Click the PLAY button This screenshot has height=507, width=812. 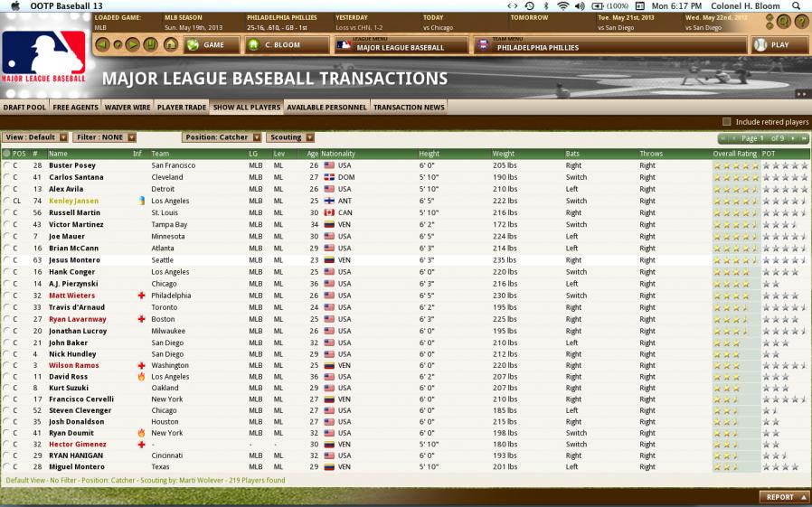[779, 45]
